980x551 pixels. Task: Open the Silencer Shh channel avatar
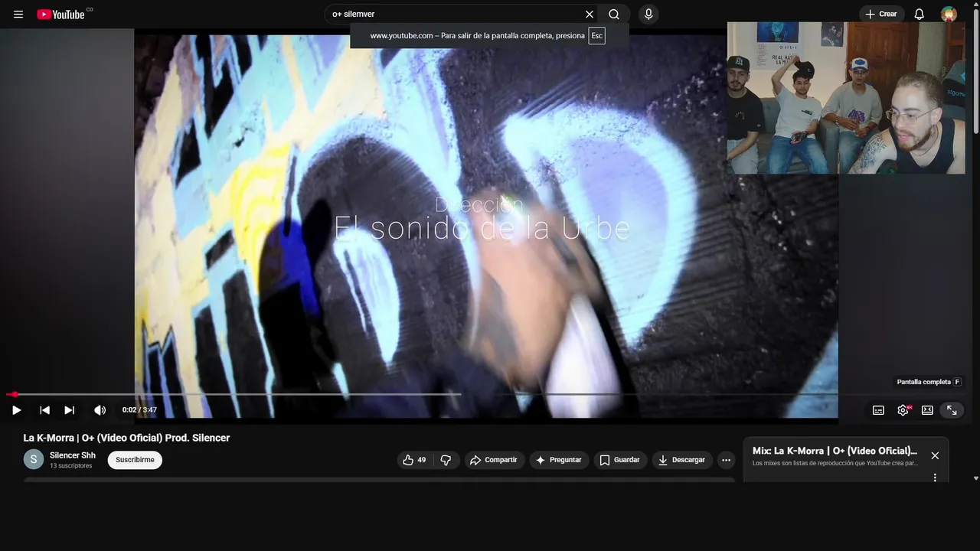[x=34, y=459]
